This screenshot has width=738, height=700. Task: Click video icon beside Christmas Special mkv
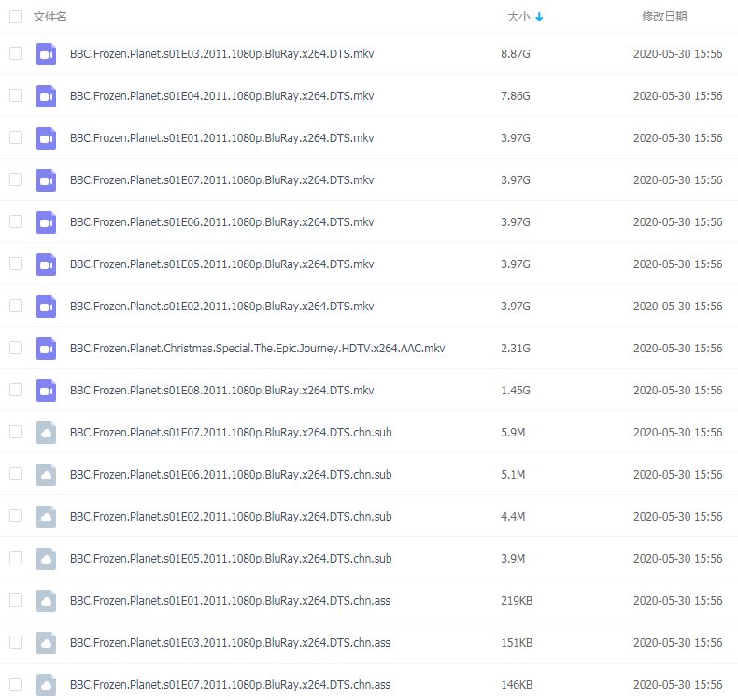(46, 349)
